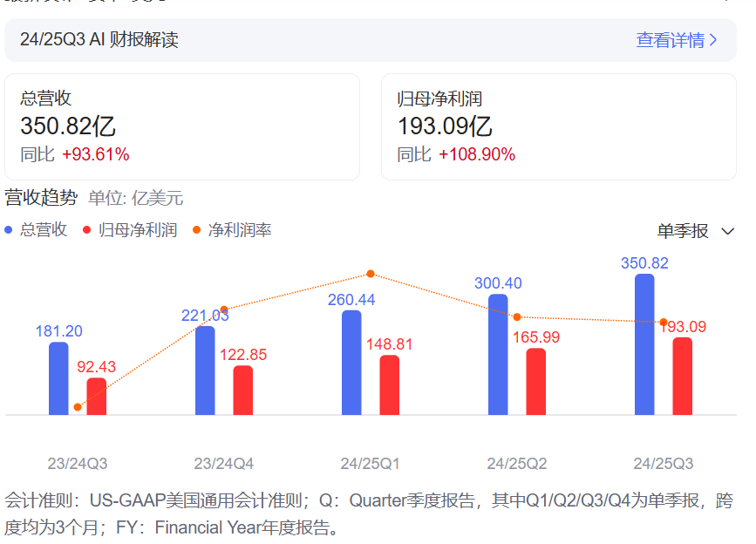Click the orange net-margin peak marker
Viewport: 756px width, 544px height.
(371, 274)
